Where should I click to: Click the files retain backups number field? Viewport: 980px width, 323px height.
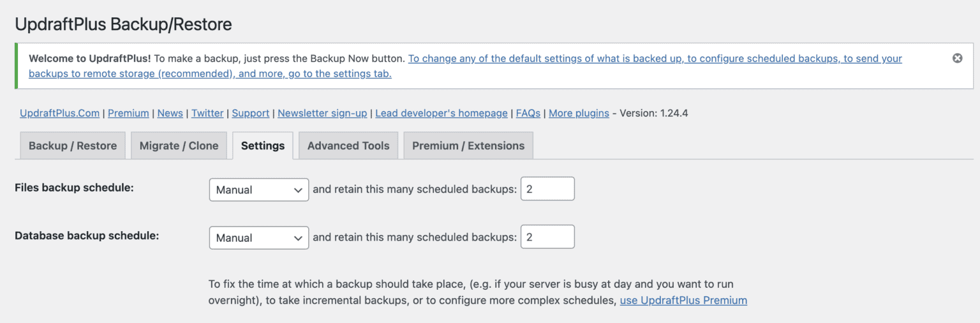click(x=547, y=189)
